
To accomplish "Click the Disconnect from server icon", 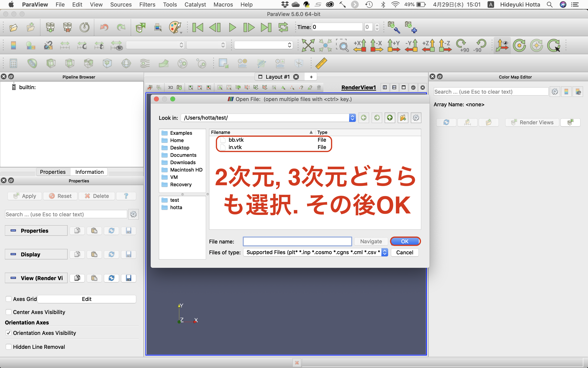I will point(67,27).
